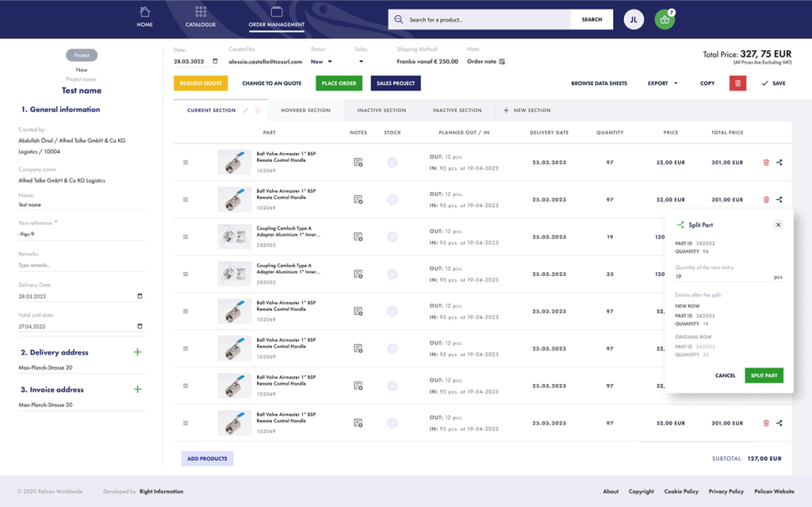Open the shopping basket icon
Viewport: 812px width, 507px height.
click(665, 21)
